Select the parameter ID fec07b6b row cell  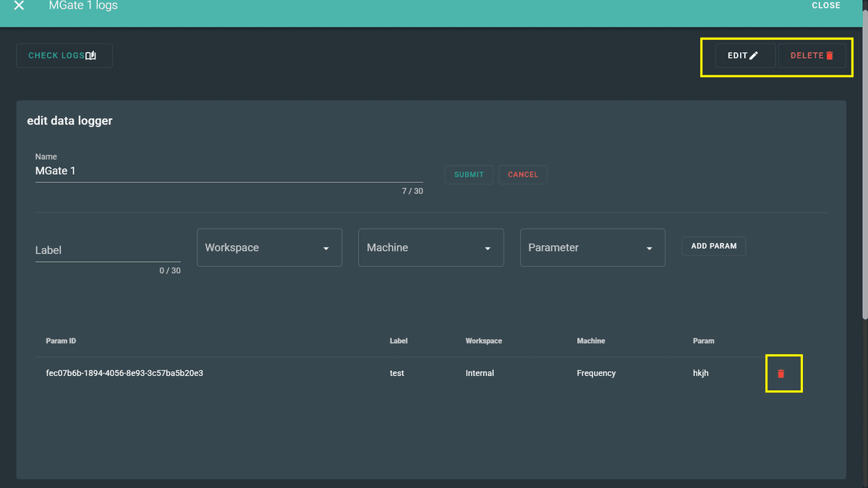124,374
